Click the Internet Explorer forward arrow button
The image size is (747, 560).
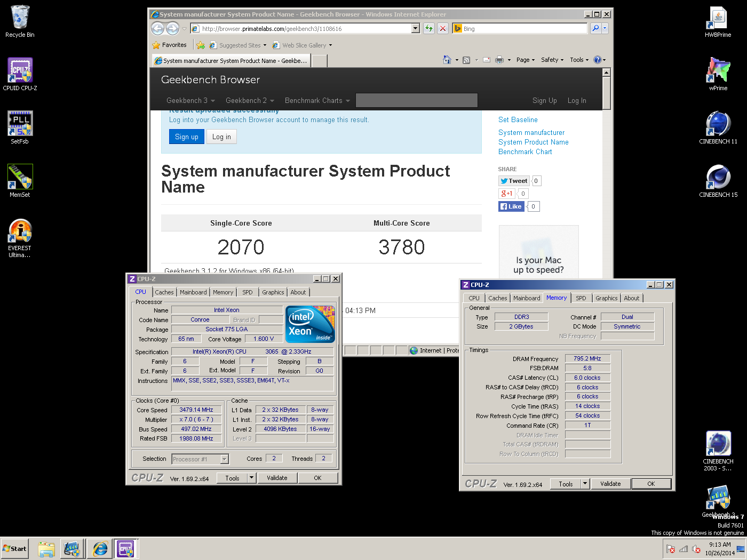[172, 28]
